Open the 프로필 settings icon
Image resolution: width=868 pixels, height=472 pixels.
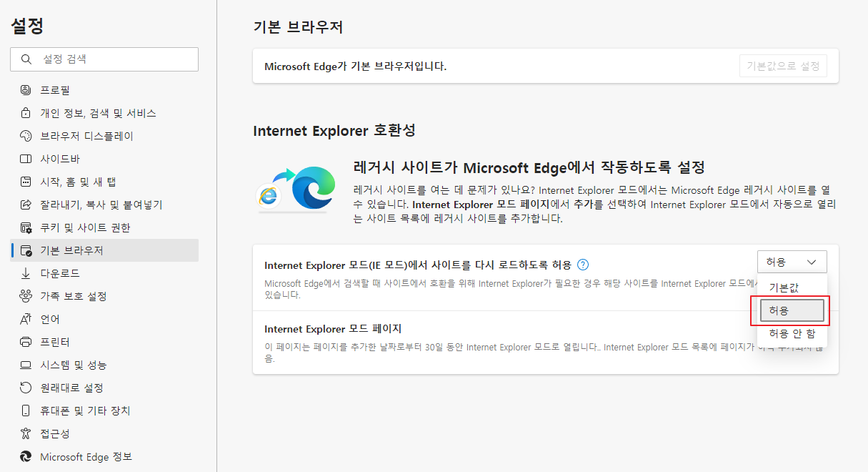26,90
